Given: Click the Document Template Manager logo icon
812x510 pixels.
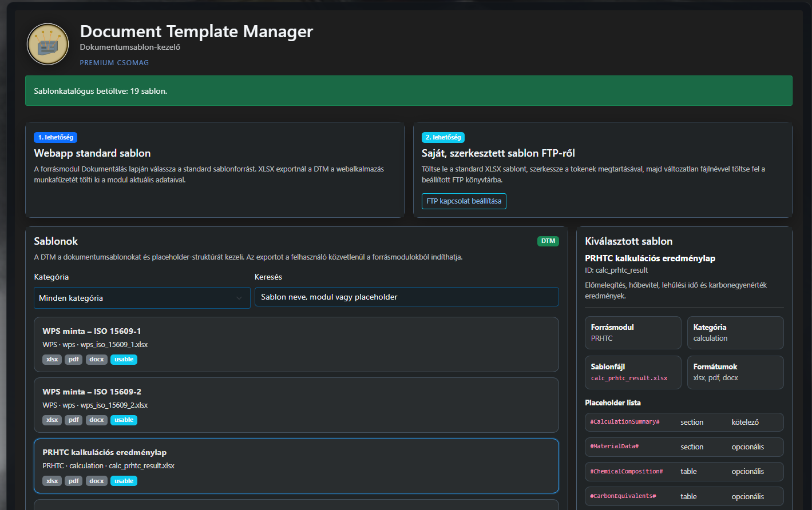Looking at the screenshot, I should [47, 44].
